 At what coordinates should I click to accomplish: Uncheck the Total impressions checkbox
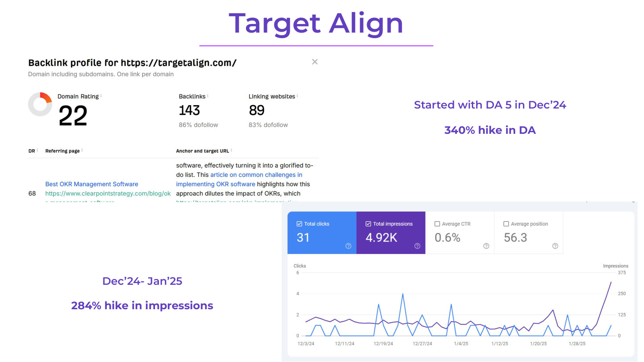click(368, 223)
